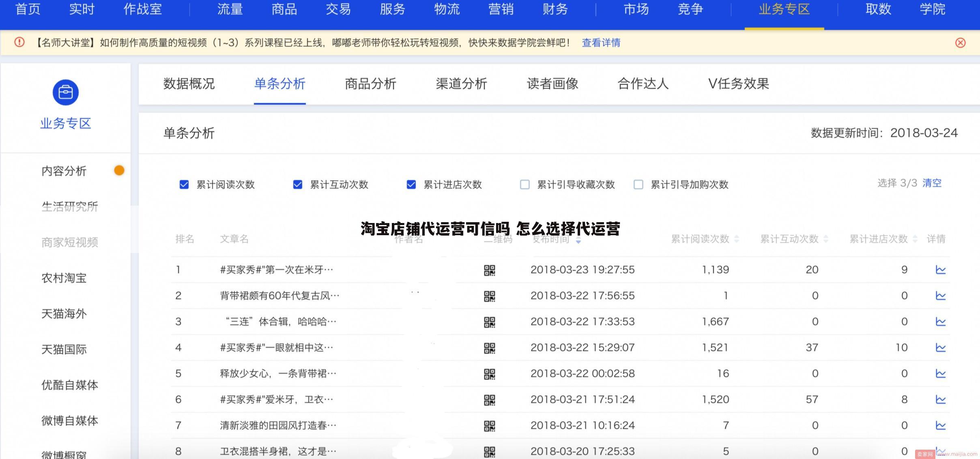Open the 商品分析 tab
The image size is (980, 459).
point(370,84)
